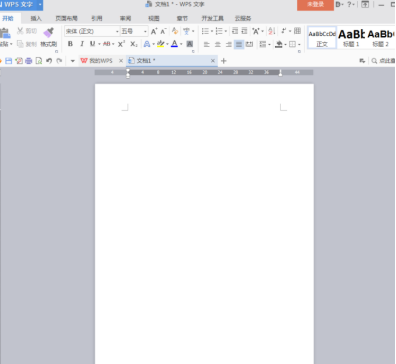Apply the 标题 1 heading style
Viewport: 396px width, 364px height.
coord(351,38)
